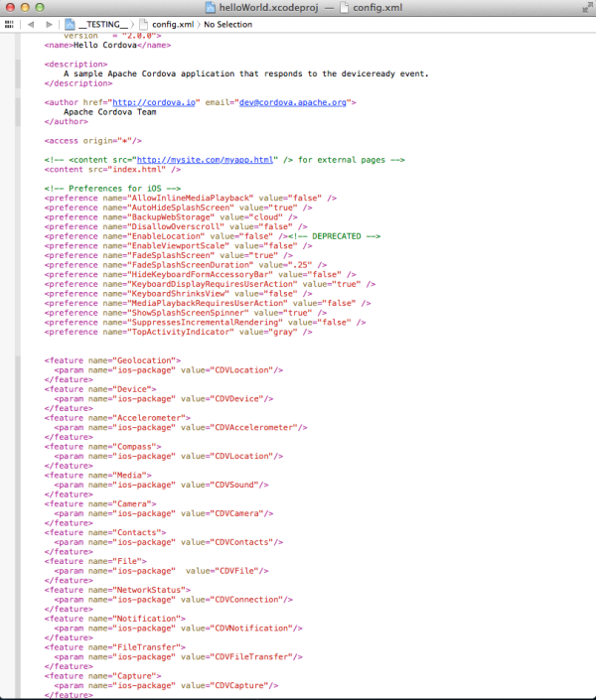Screen dimensions: 596x700
Task: Click the CDVFile param line
Action: 161,571
